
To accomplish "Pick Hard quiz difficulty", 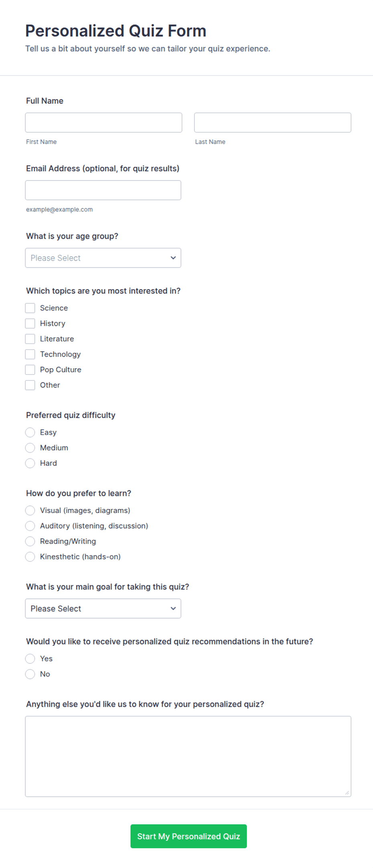I will [30, 463].
